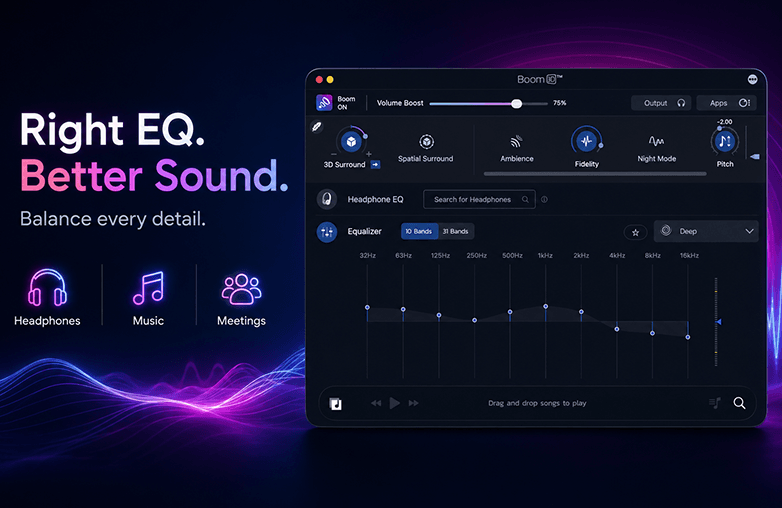Click the 1kHz band handle
Viewport: 782px width, 508px height.
pyautogui.click(x=546, y=307)
